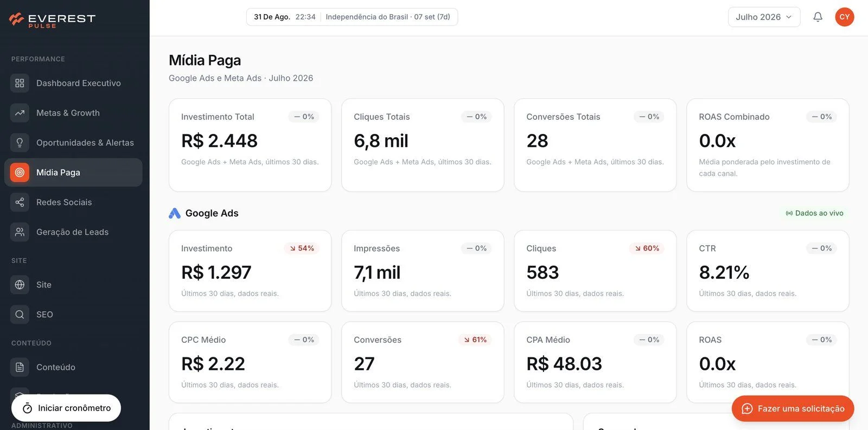Click the 54% decrease badge on Investimento

pyautogui.click(x=302, y=248)
